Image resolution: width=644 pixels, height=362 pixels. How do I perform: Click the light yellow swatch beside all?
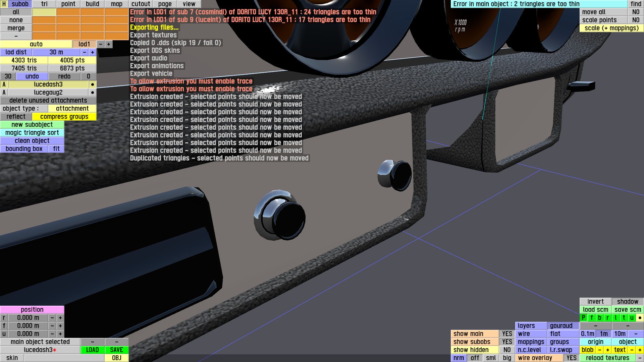coord(44,12)
